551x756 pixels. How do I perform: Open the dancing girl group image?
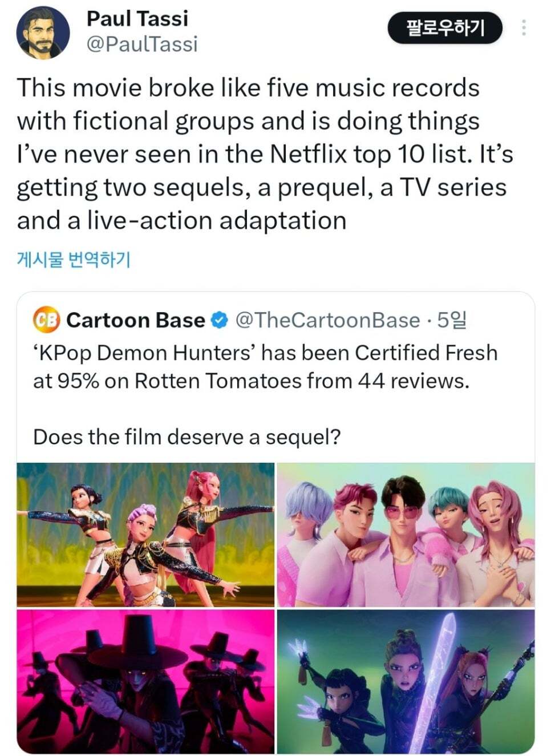tap(145, 535)
